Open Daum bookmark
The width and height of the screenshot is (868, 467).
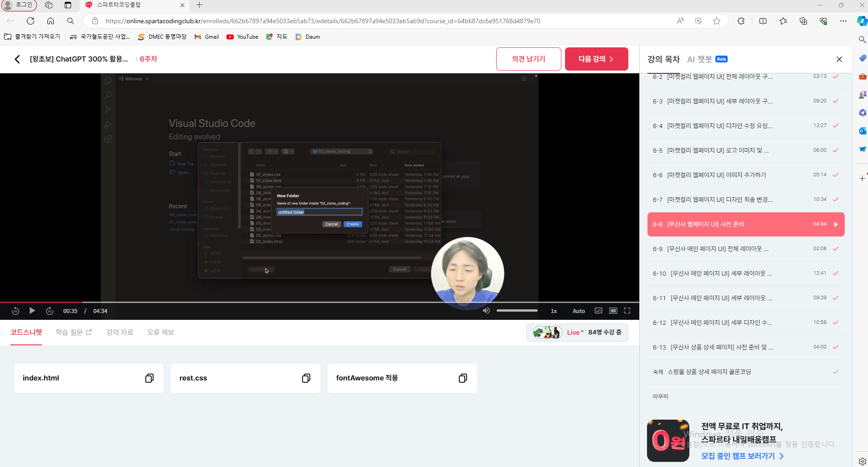pyautogui.click(x=308, y=37)
